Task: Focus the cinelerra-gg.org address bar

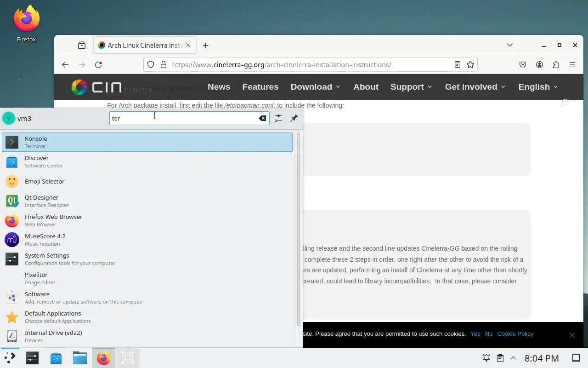Action: pos(310,65)
